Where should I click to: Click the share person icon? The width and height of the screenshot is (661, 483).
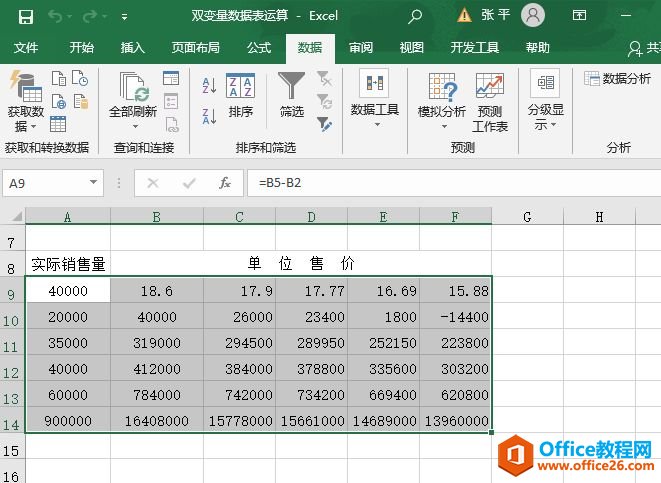coord(634,48)
